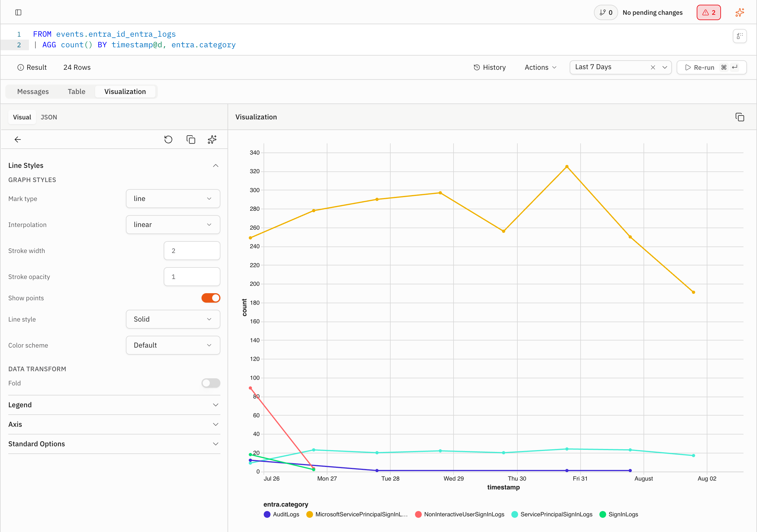Turn off the Show points toggle

(x=211, y=298)
